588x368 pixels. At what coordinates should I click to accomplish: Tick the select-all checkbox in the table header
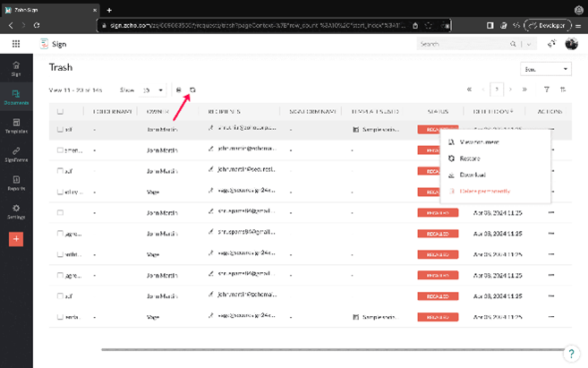tap(60, 111)
